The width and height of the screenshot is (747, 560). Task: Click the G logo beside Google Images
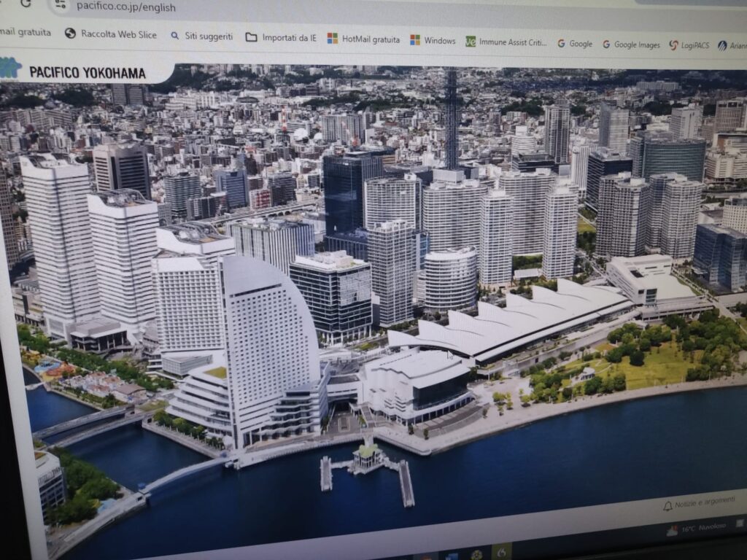point(606,44)
